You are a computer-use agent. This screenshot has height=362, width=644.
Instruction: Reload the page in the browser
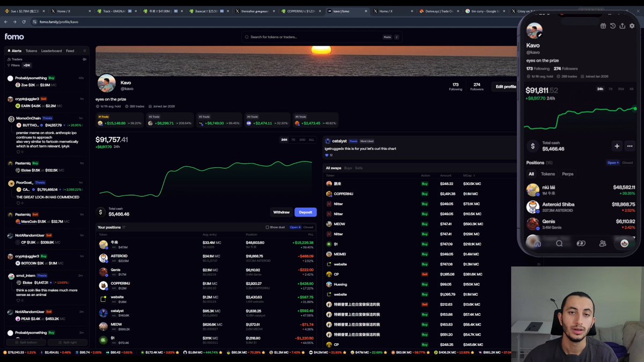(x=24, y=22)
